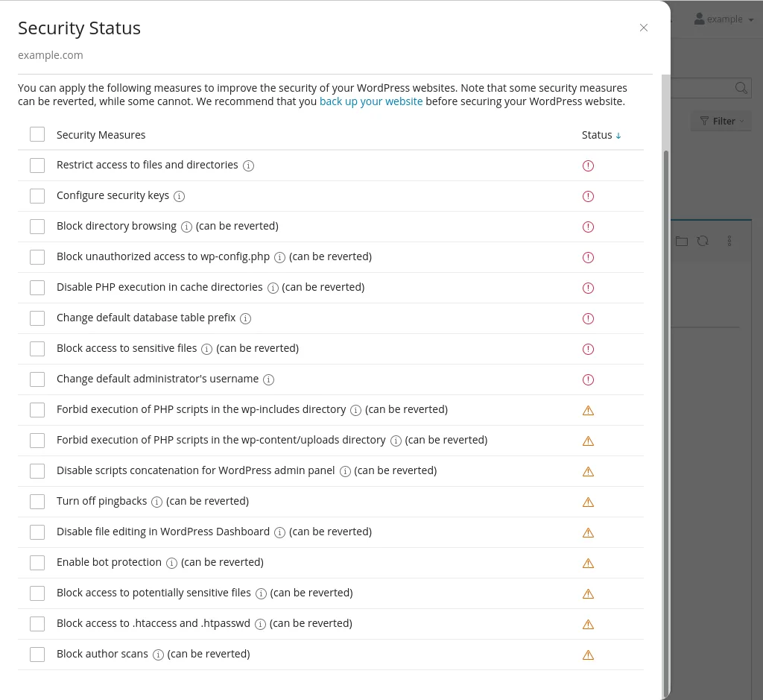Enable Disable file editing in WordPress Dashboard
Image resolution: width=763 pixels, height=700 pixels.
click(37, 532)
